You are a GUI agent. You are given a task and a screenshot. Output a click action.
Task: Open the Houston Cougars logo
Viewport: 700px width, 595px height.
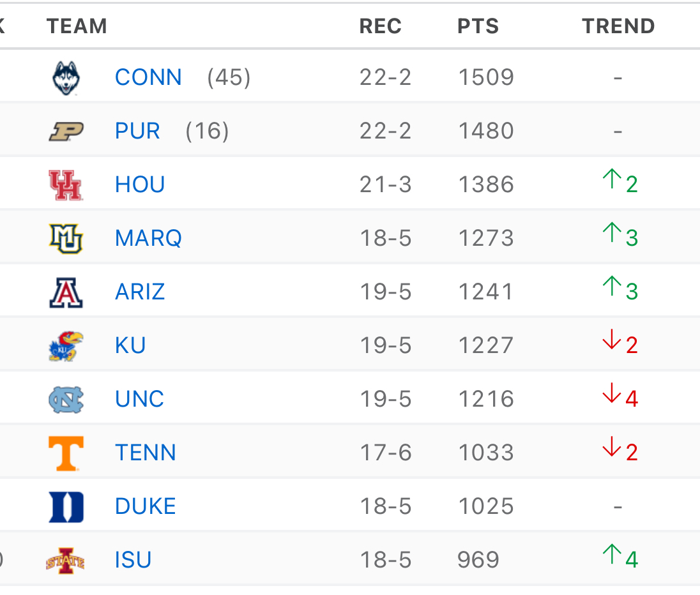tap(66, 185)
